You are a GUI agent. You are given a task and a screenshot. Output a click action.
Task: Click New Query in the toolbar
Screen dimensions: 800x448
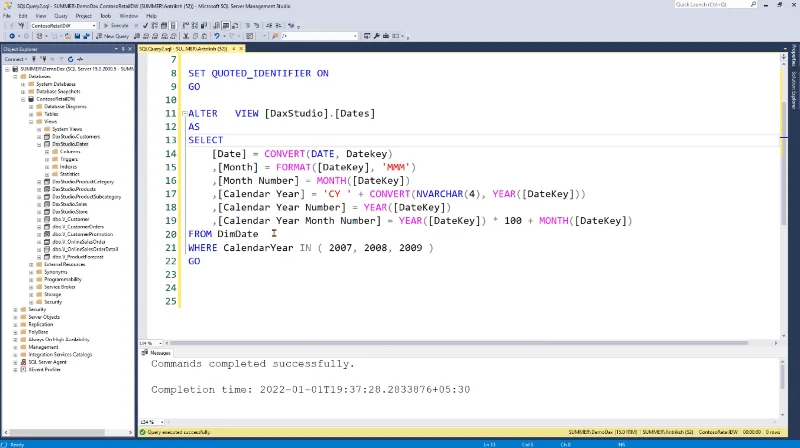tap(112, 36)
